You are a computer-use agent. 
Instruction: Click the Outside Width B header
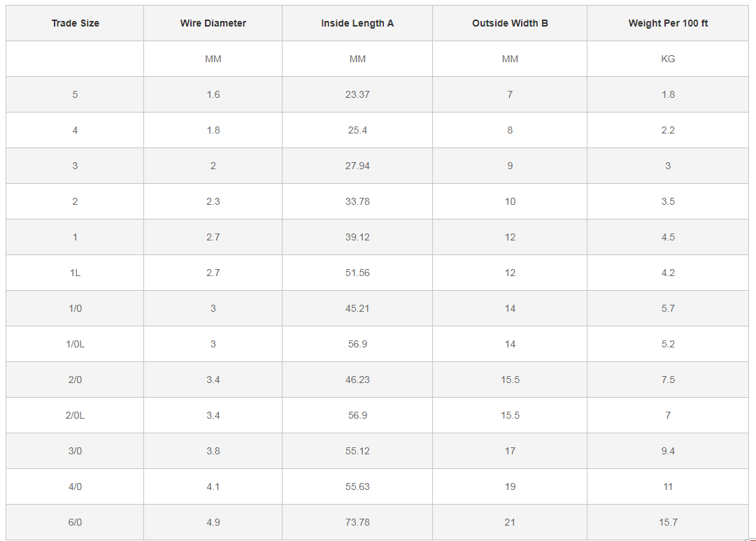(510, 23)
